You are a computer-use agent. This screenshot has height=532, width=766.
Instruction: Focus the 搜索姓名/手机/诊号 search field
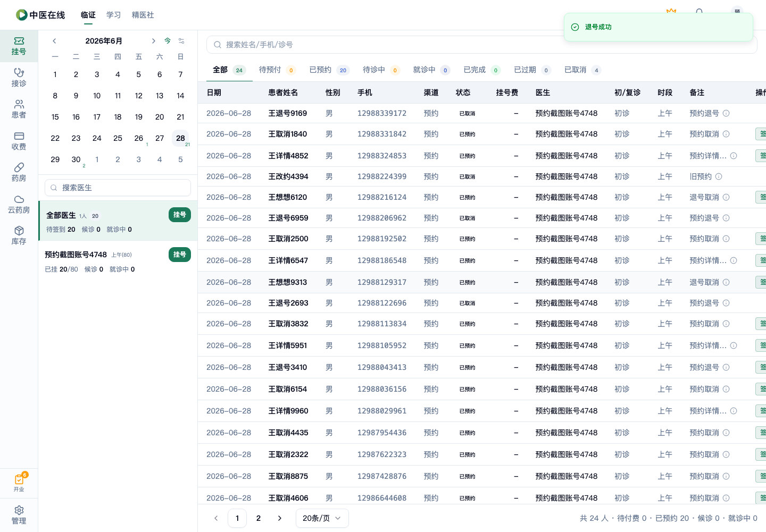(481, 45)
